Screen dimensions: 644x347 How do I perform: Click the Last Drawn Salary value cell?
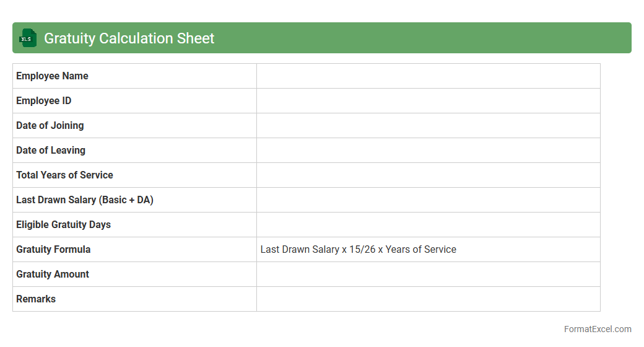click(x=428, y=200)
